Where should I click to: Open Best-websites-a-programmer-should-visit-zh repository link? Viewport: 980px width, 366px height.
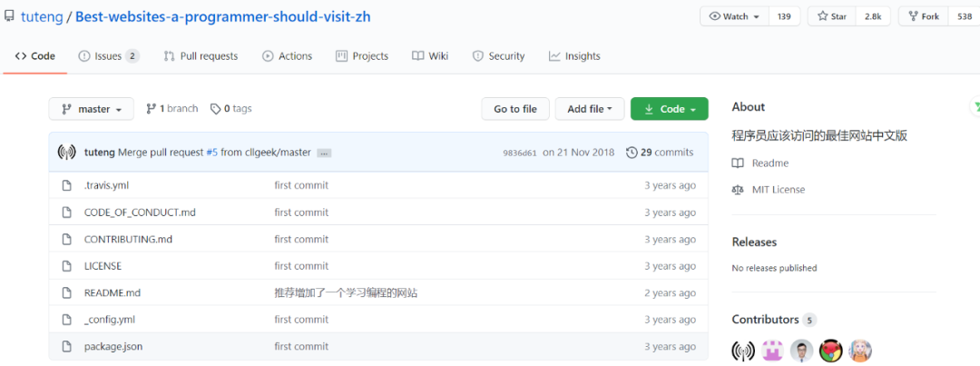(223, 17)
